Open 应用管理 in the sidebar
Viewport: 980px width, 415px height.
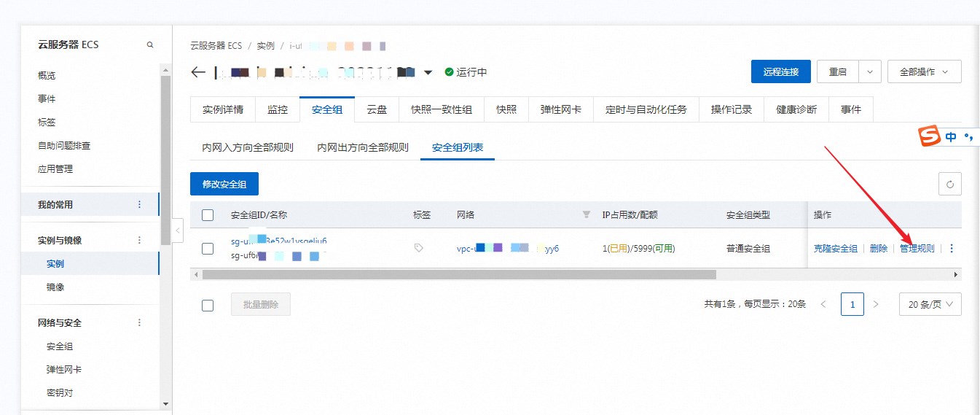(x=55, y=168)
